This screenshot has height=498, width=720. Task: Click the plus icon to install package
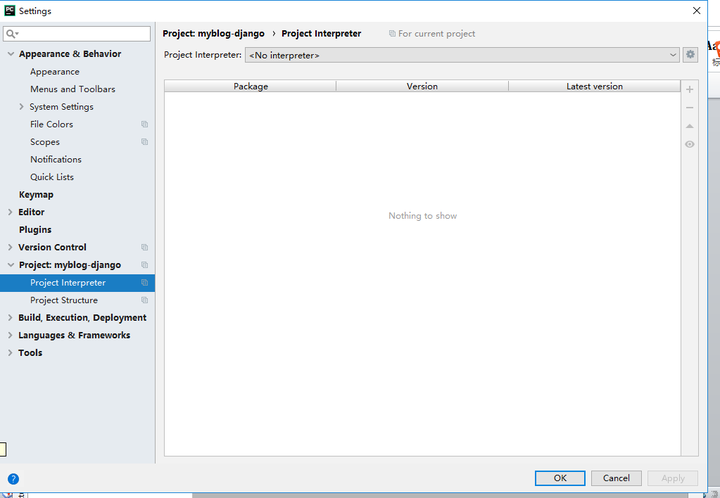pyautogui.click(x=689, y=90)
